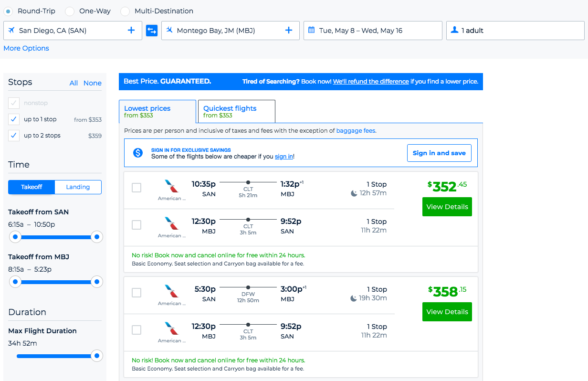This screenshot has width=588, height=381.
Task: Click American Airlines logo on 5:30p SAN flight
Action: (x=171, y=291)
